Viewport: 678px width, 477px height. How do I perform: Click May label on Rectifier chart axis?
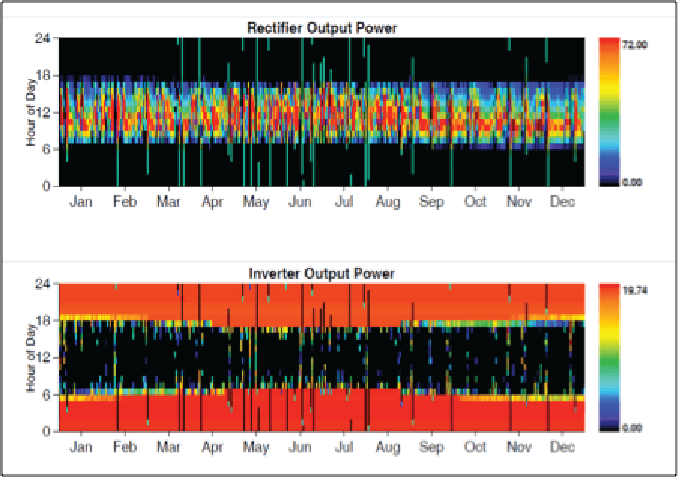(256, 200)
